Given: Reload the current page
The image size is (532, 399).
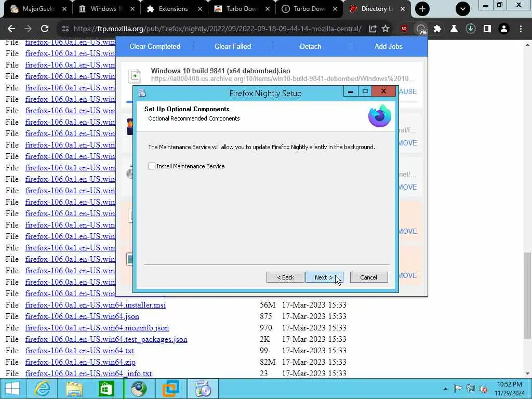Looking at the screenshot, I should pyautogui.click(x=45, y=29).
